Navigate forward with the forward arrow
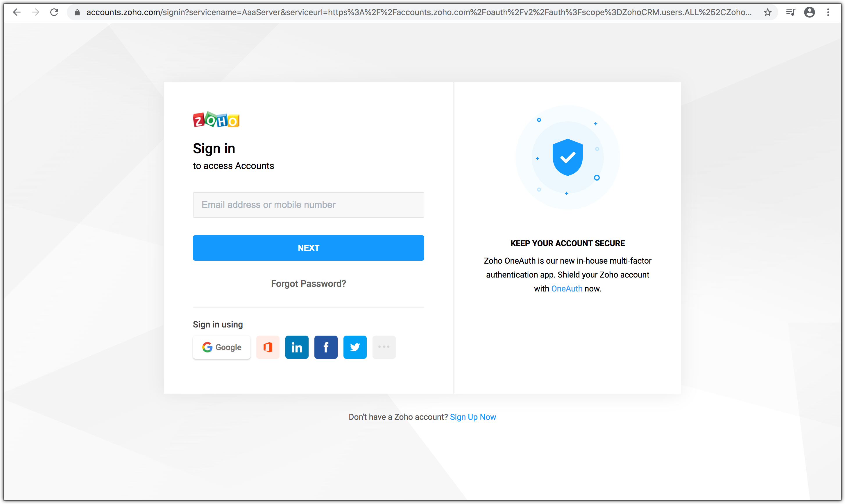The image size is (845, 504). 36,12
